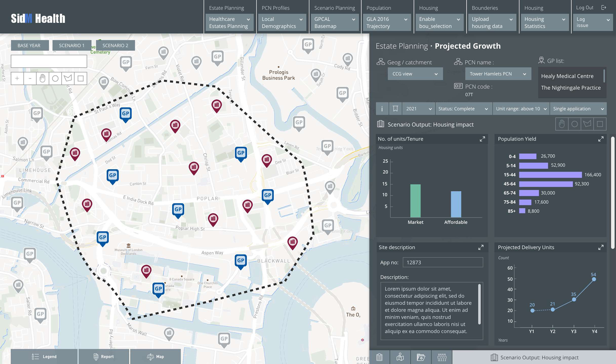Open the CCG view dropdown
The height and width of the screenshot is (364, 616).
[x=415, y=74]
